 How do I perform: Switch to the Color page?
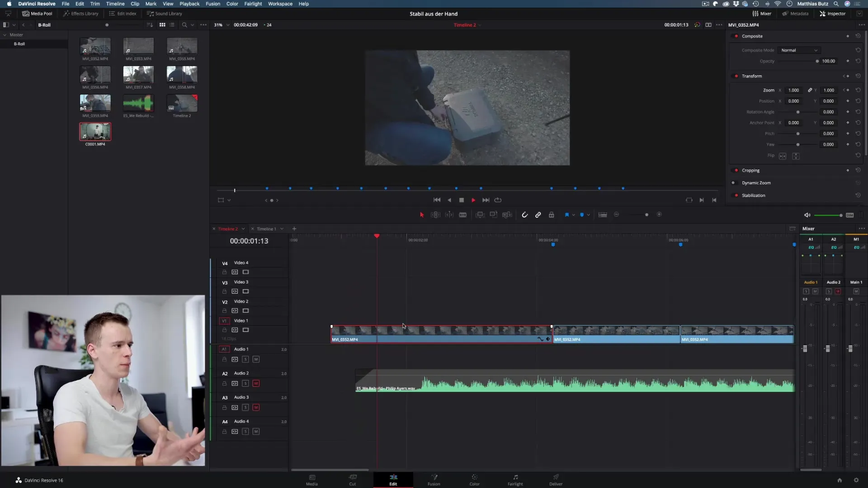[x=474, y=480]
